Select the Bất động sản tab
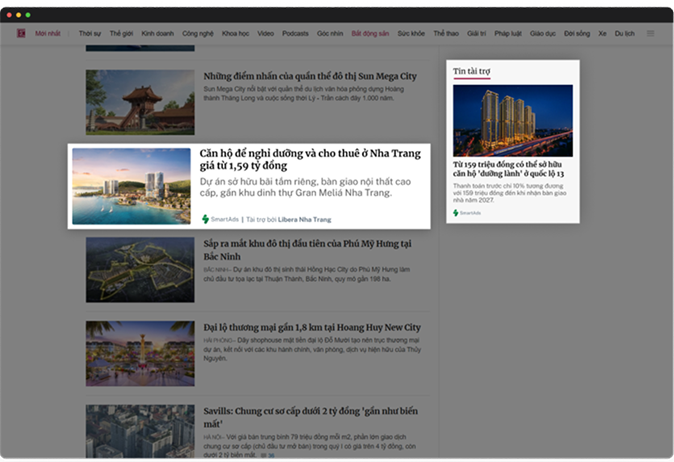Image resolution: width=674 pixels, height=462 pixels. tap(370, 34)
